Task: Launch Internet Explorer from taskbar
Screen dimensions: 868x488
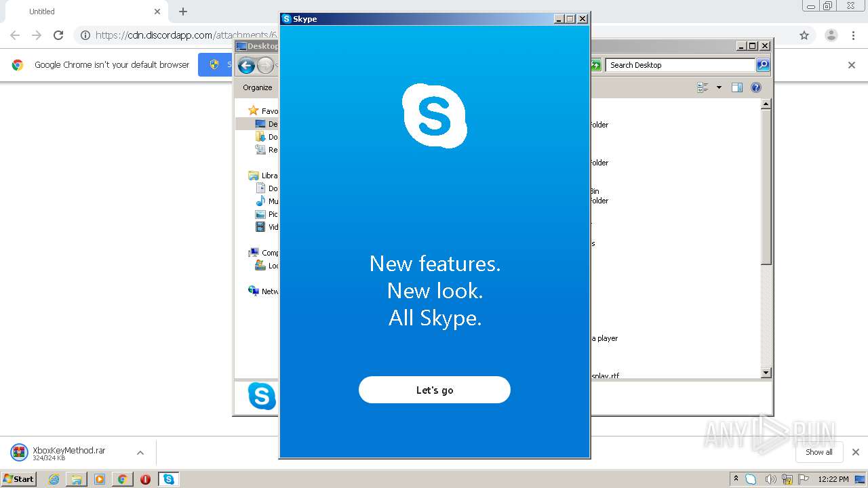Action: click(54, 479)
